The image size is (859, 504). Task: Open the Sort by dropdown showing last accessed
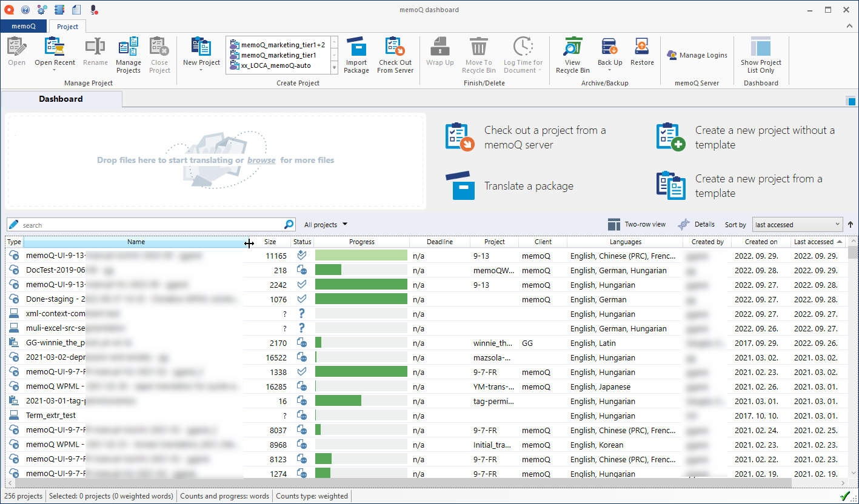[797, 224]
